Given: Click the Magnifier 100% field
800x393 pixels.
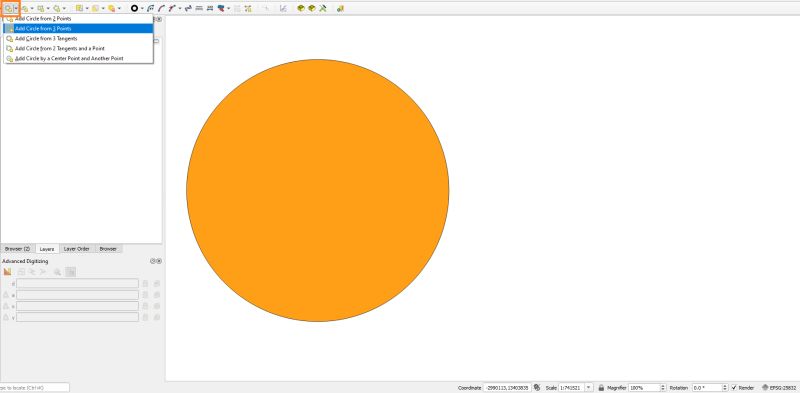Looking at the screenshot, I should (644, 388).
